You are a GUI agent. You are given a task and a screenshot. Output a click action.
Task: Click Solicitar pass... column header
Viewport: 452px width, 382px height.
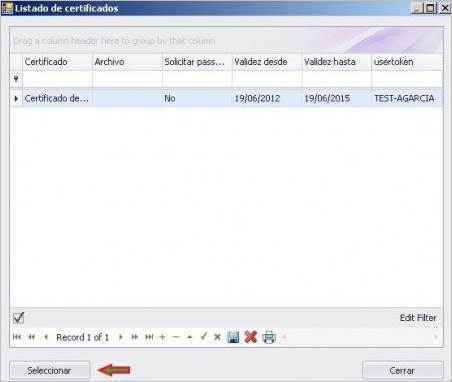[x=197, y=62]
